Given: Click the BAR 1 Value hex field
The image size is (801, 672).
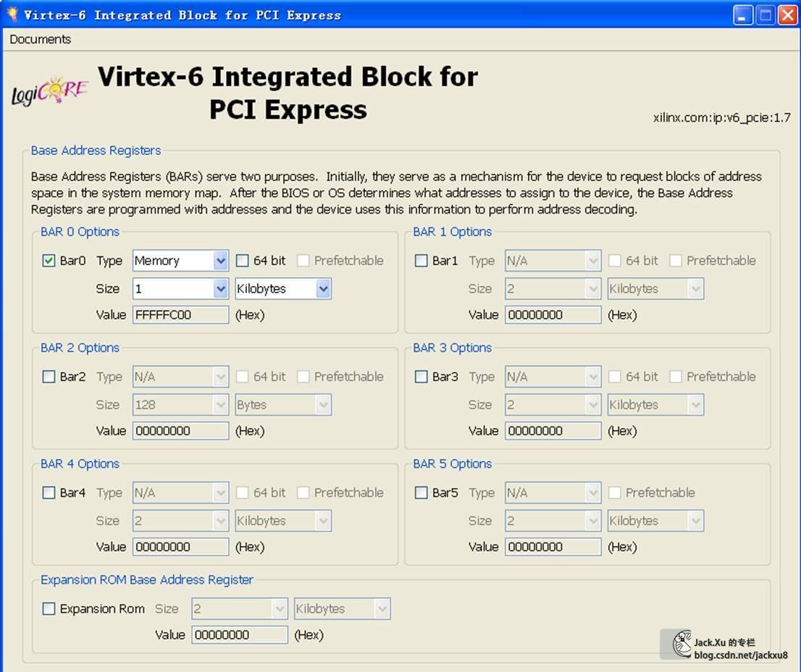Looking at the screenshot, I should tap(553, 314).
